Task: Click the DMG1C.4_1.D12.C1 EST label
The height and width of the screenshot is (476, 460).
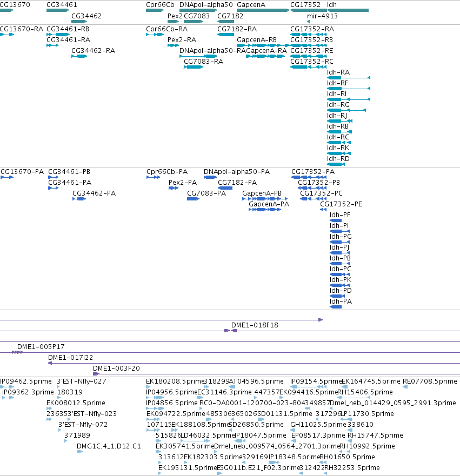Action: [109, 446]
